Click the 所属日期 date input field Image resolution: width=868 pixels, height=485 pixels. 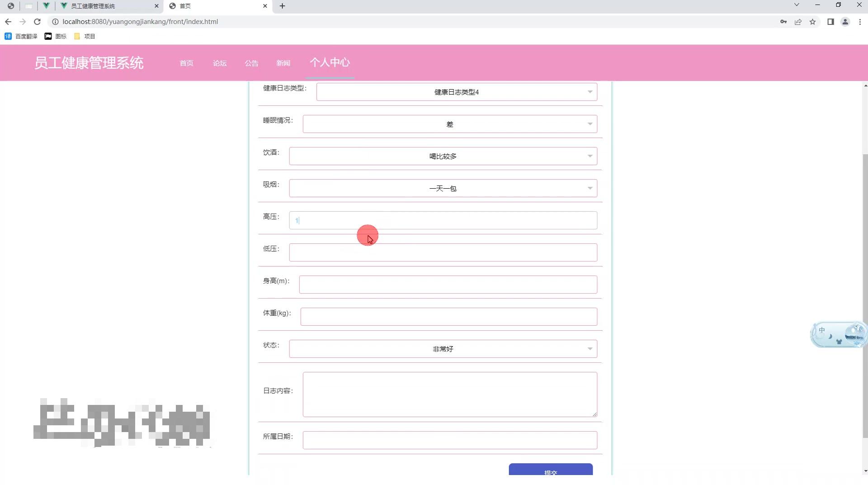click(x=450, y=439)
